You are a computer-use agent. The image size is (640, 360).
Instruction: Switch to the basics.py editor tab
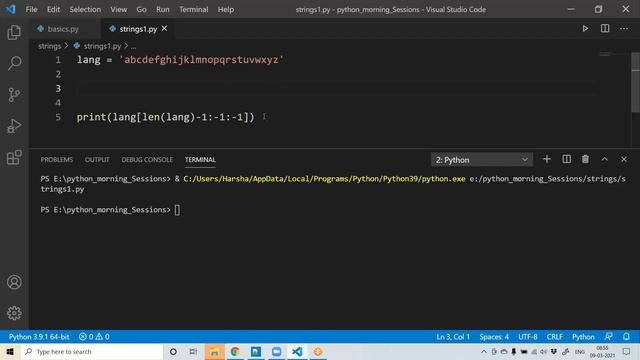click(x=63, y=29)
